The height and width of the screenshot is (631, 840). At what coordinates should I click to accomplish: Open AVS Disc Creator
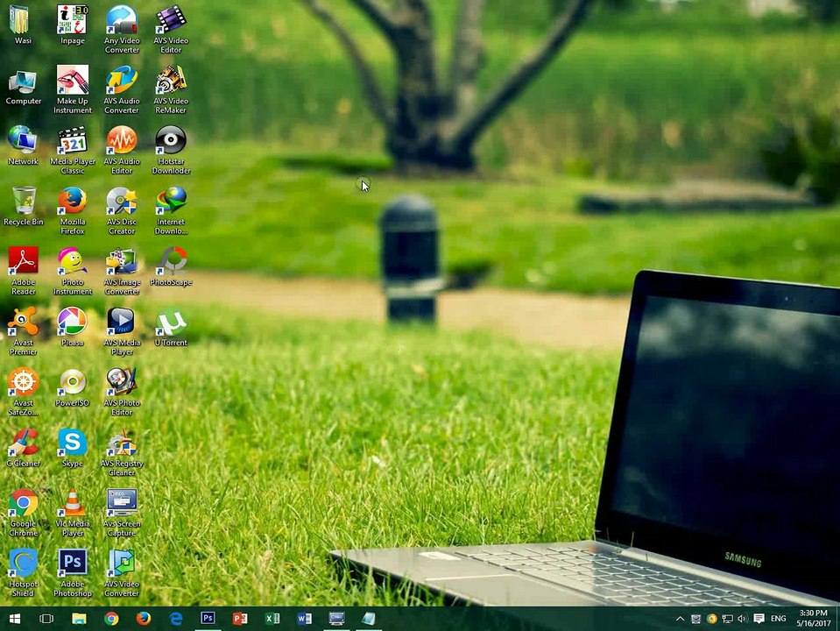click(x=122, y=211)
